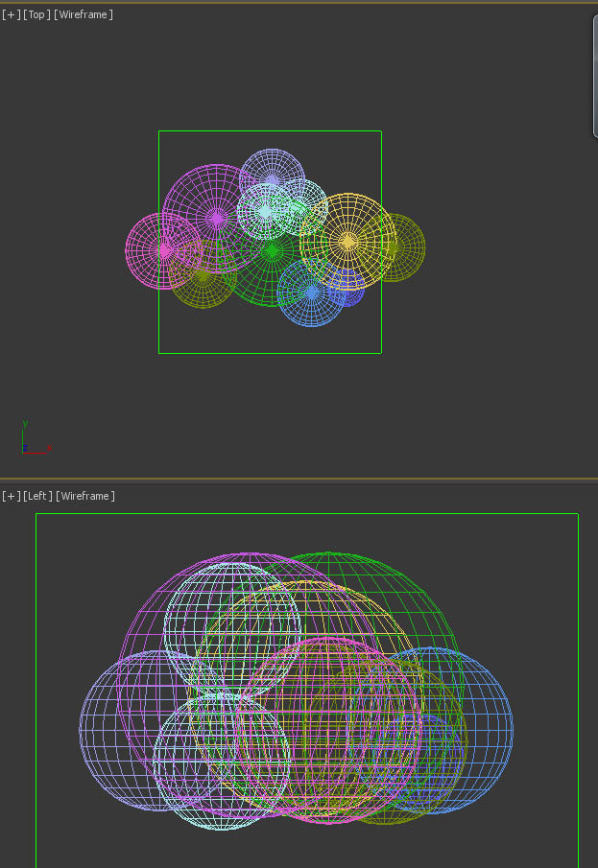Select the yellow sphere in Top viewport
598x868 pixels.
(x=348, y=242)
